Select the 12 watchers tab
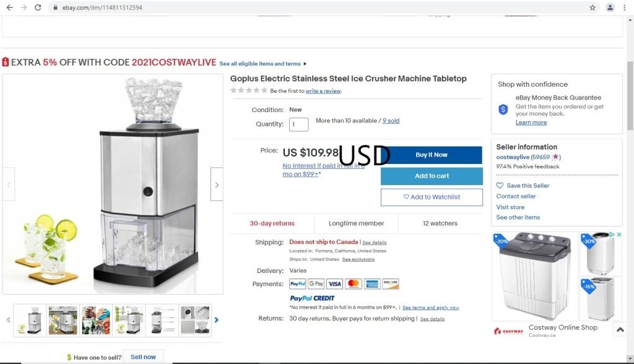 (x=440, y=223)
